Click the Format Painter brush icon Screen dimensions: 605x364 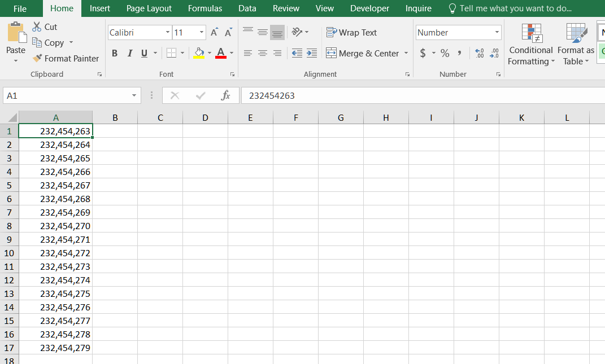(37, 59)
